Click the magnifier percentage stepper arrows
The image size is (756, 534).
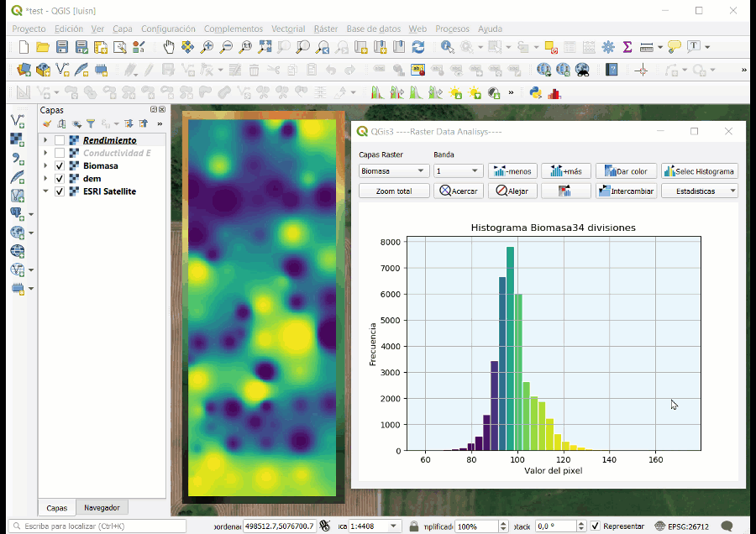pyautogui.click(x=503, y=526)
